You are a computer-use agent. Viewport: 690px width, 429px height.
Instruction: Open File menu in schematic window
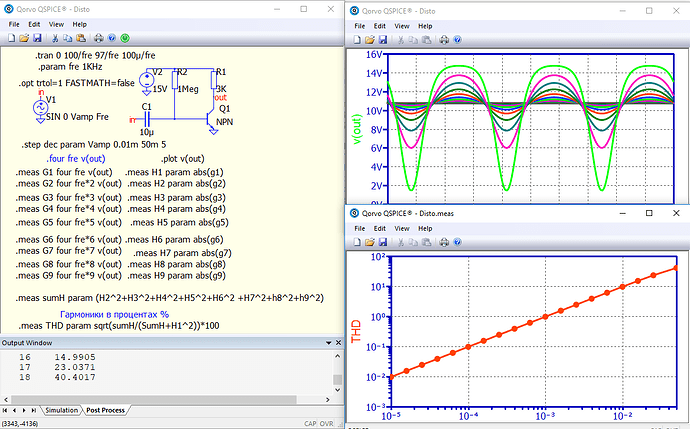point(15,22)
